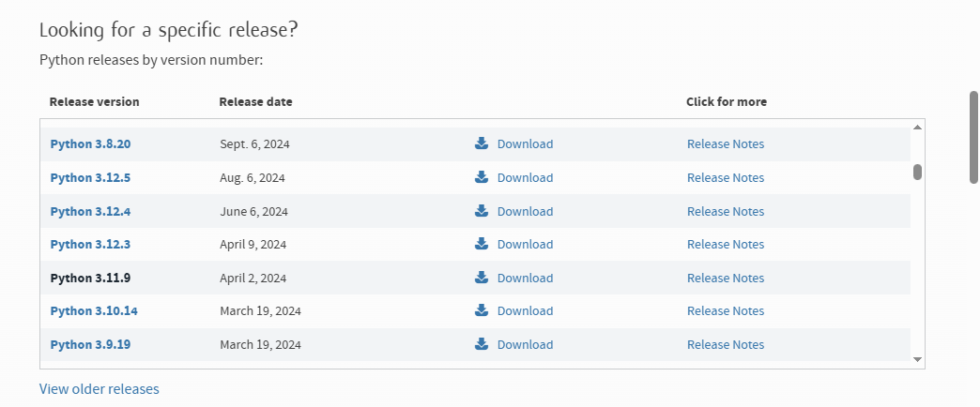The height and width of the screenshot is (407, 980).
Task: Open the Python 3.12.4 release page
Action: coord(91,212)
